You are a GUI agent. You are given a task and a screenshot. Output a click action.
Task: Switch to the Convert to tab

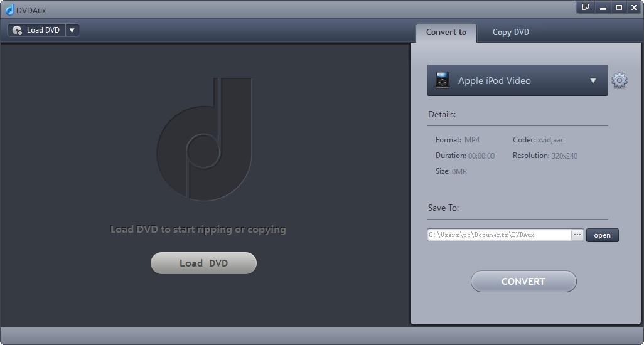[446, 33]
